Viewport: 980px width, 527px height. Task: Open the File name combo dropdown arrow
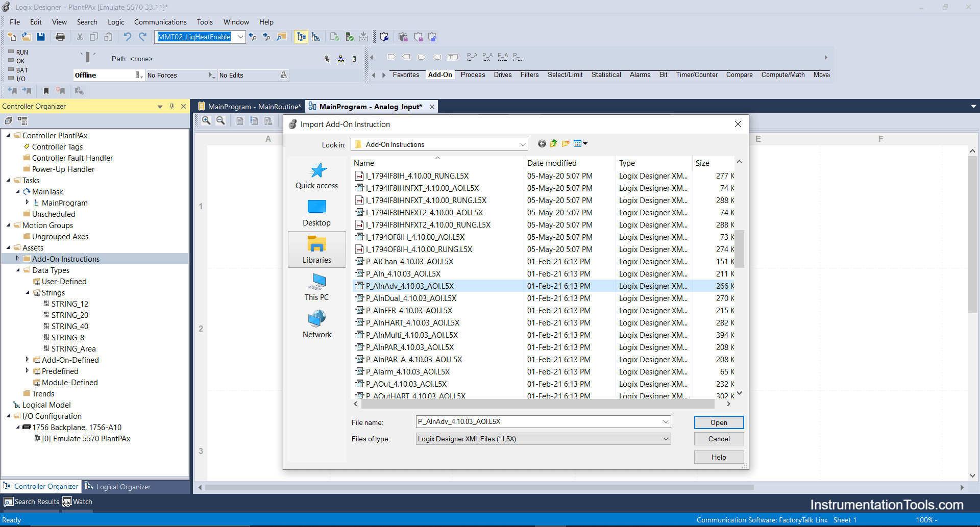point(666,421)
